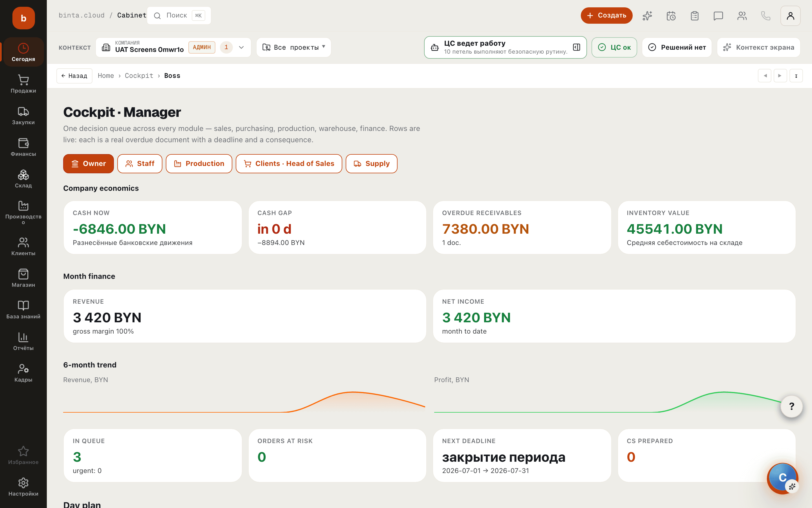Click the Cabinet header text

click(132, 16)
